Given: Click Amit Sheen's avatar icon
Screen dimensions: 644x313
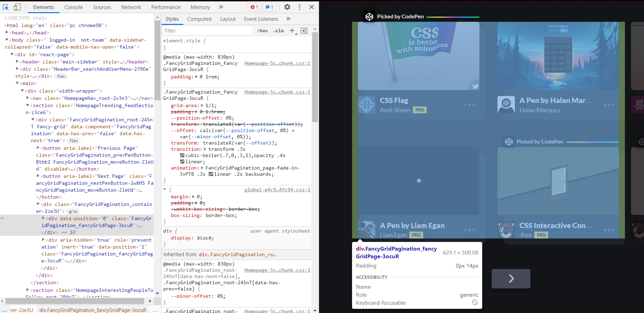Looking at the screenshot, I should [367, 105].
